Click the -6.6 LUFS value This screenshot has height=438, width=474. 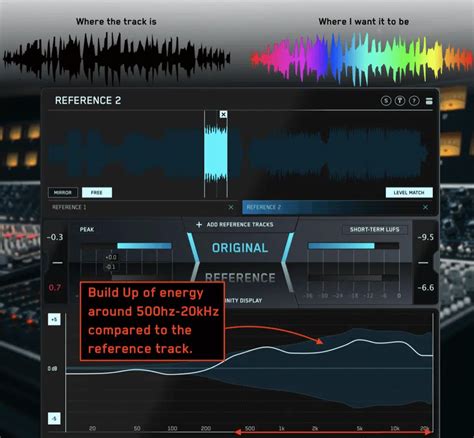[x=426, y=287]
